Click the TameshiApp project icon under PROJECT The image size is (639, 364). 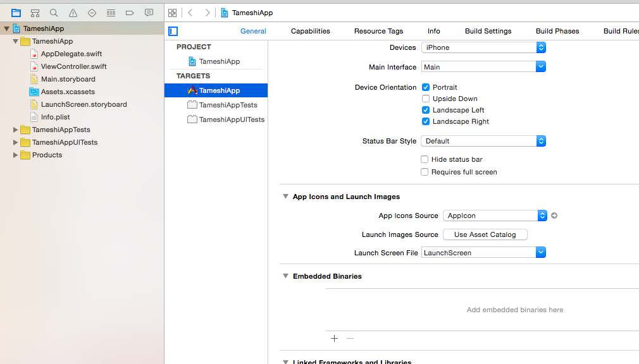pos(192,61)
